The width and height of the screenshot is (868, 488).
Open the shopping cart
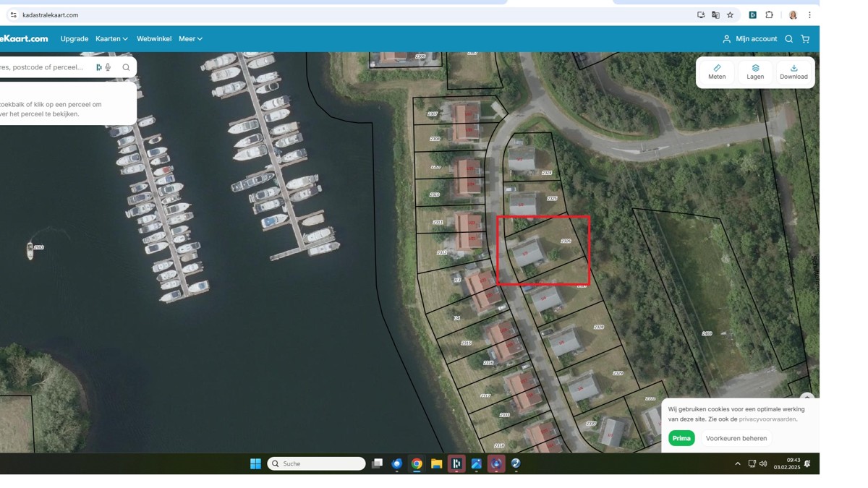pyautogui.click(x=805, y=39)
